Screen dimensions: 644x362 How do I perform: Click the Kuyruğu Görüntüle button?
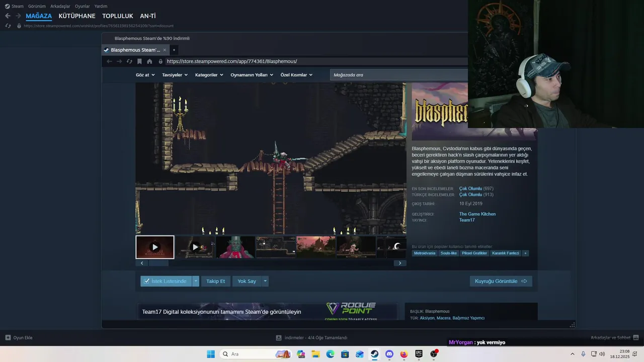click(501, 281)
